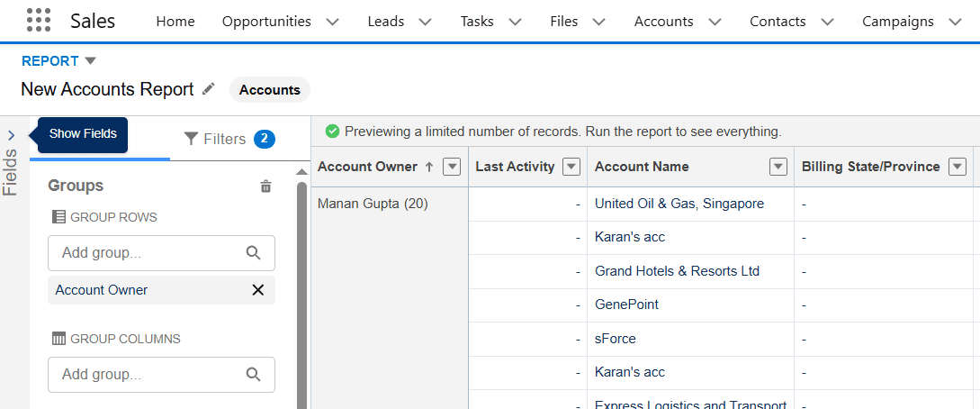This screenshot has height=409, width=980.
Task: Expand the Fields panel chevron
Action: pyautogui.click(x=12, y=134)
